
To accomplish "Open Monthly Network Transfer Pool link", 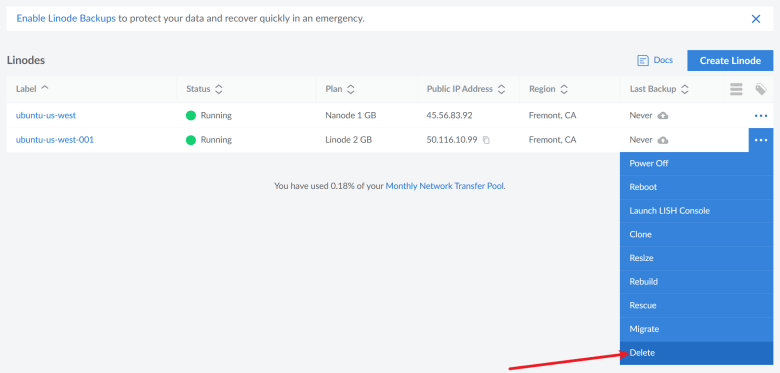I will point(445,186).
